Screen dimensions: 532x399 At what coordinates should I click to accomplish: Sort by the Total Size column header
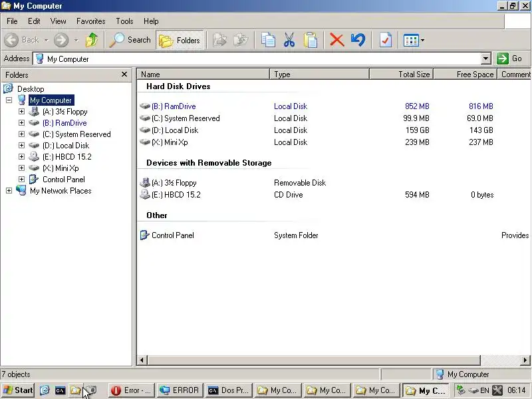point(402,74)
